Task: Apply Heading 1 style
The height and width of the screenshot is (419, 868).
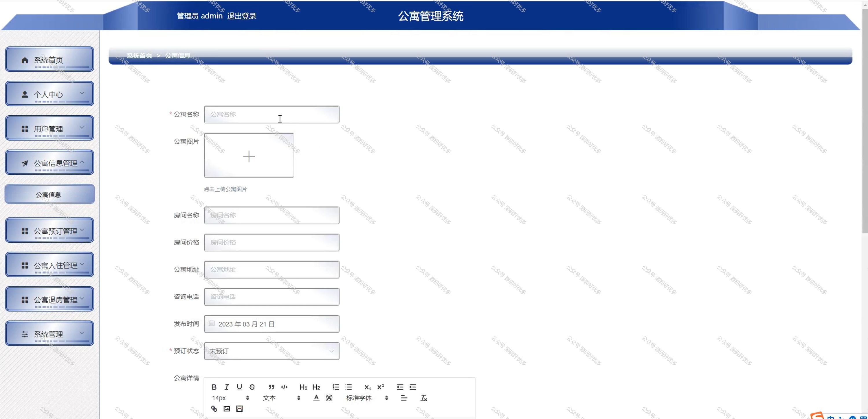Action: pyautogui.click(x=303, y=387)
